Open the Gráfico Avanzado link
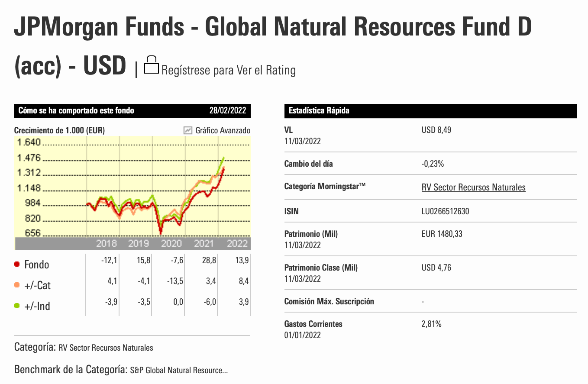Image resolution: width=588 pixels, height=384 pixels. (x=223, y=130)
